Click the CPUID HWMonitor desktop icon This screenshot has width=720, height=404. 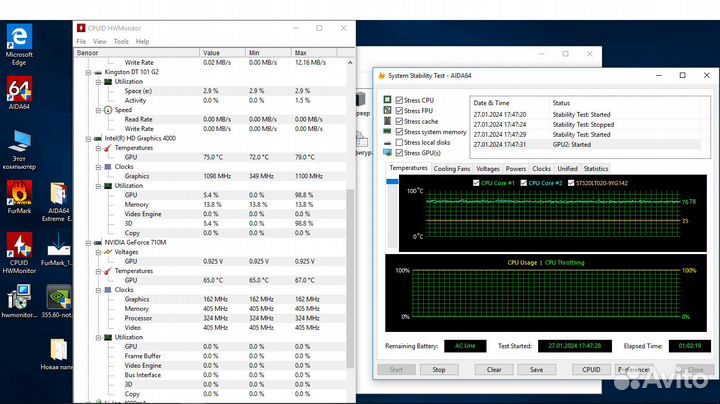point(19,246)
